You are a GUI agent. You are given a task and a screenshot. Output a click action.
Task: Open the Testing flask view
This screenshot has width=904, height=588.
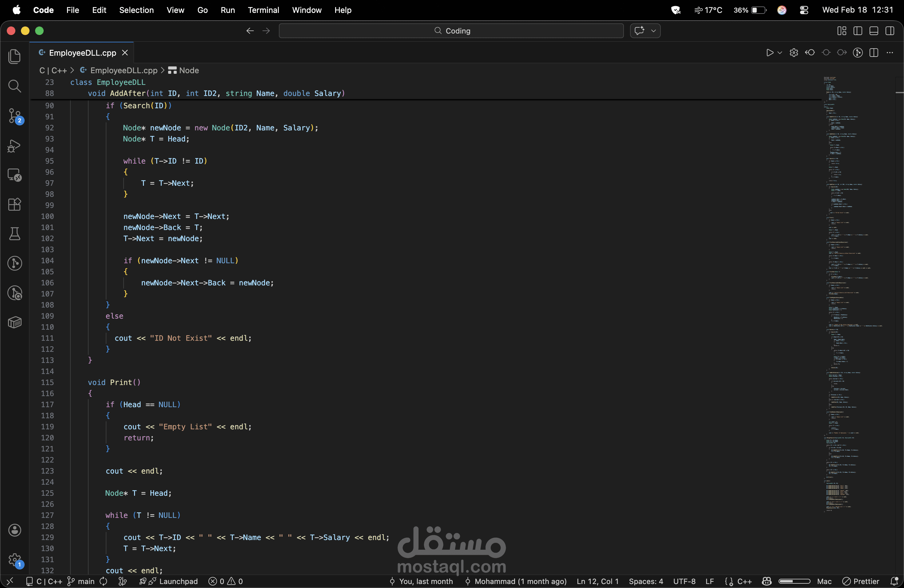click(14, 234)
